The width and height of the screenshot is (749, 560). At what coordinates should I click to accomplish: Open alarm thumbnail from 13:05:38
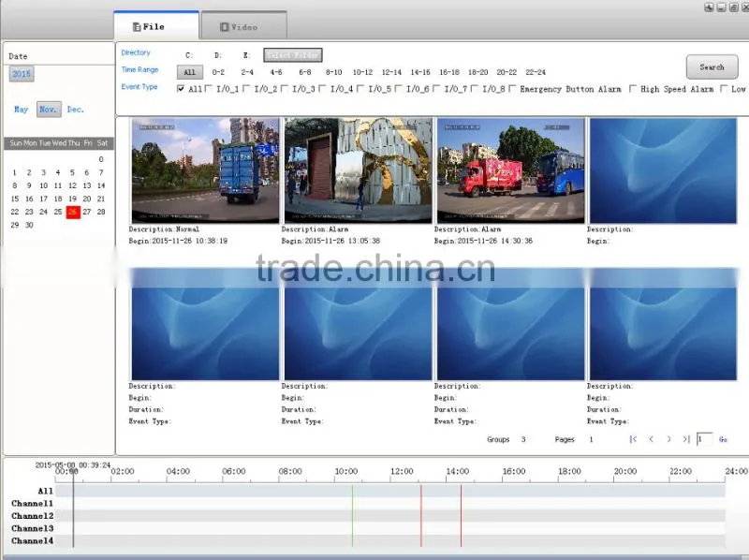click(x=359, y=170)
